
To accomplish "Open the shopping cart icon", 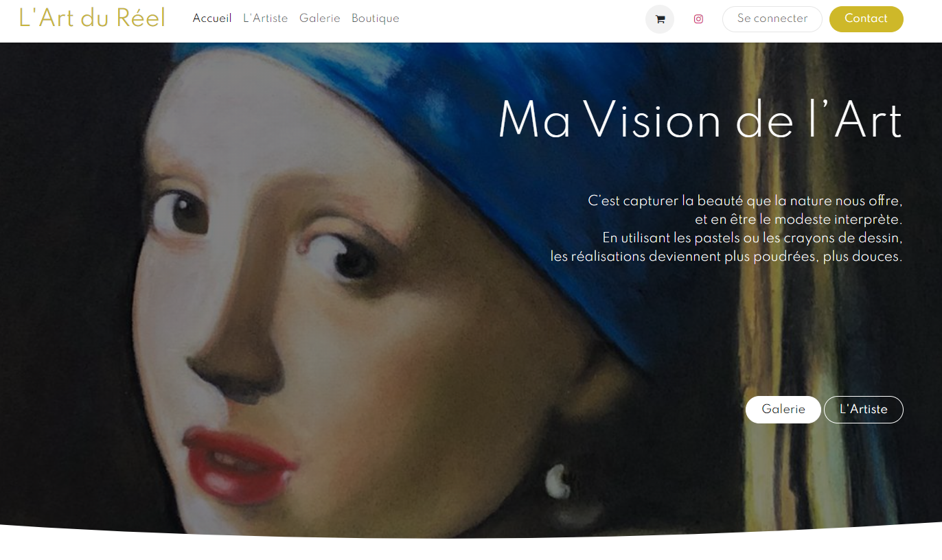I will pyautogui.click(x=660, y=19).
